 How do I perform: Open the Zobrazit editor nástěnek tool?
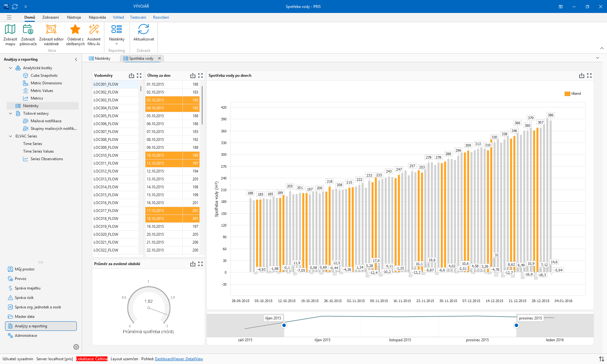tap(51, 29)
